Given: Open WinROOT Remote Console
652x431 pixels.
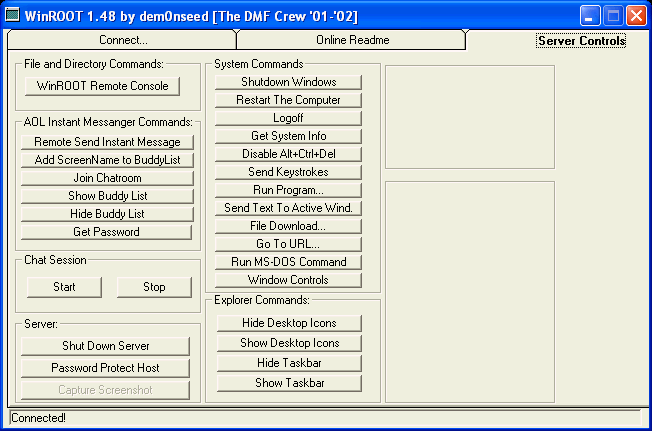Looking at the screenshot, I should coord(102,86).
